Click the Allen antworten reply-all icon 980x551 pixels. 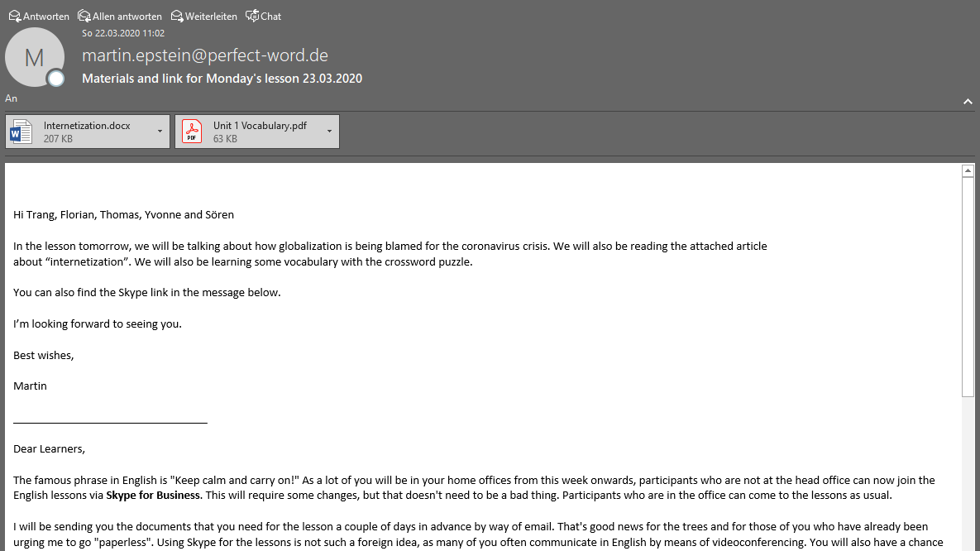coord(84,16)
